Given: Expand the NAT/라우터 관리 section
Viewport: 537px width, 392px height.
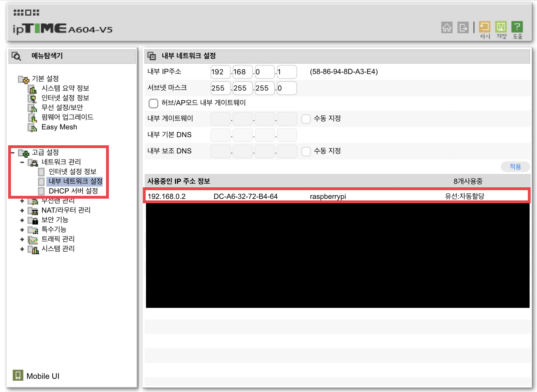Looking at the screenshot, I should (22, 210).
